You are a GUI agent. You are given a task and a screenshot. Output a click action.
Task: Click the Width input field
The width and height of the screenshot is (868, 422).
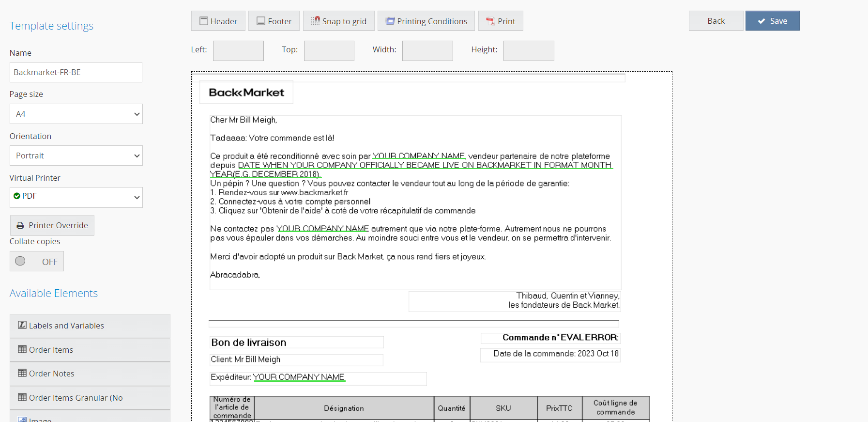point(427,51)
